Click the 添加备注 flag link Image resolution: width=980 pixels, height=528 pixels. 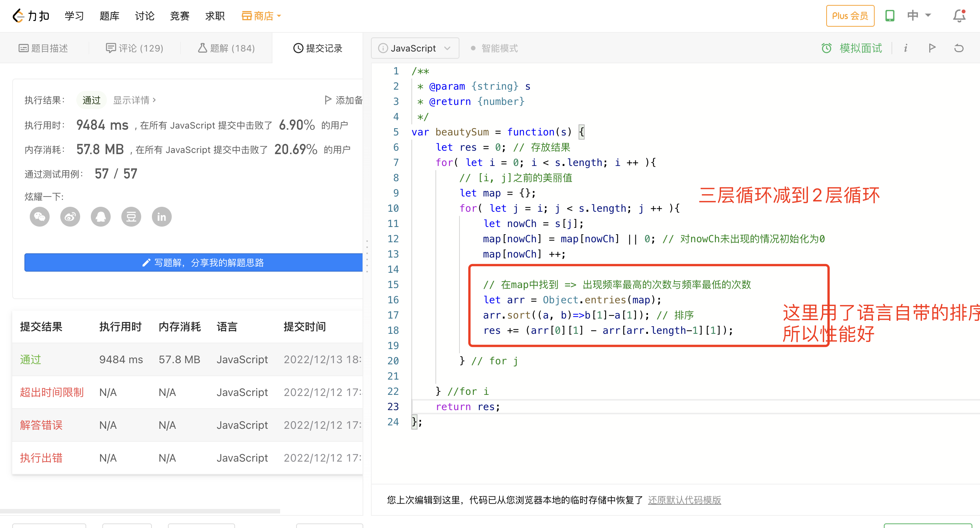click(343, 100)
